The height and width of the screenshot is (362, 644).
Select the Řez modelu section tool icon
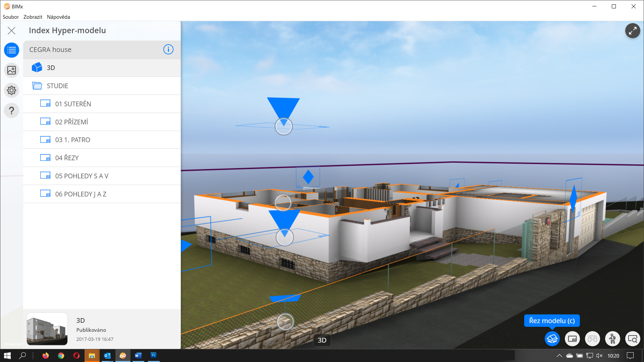click(x=552, y=339)
